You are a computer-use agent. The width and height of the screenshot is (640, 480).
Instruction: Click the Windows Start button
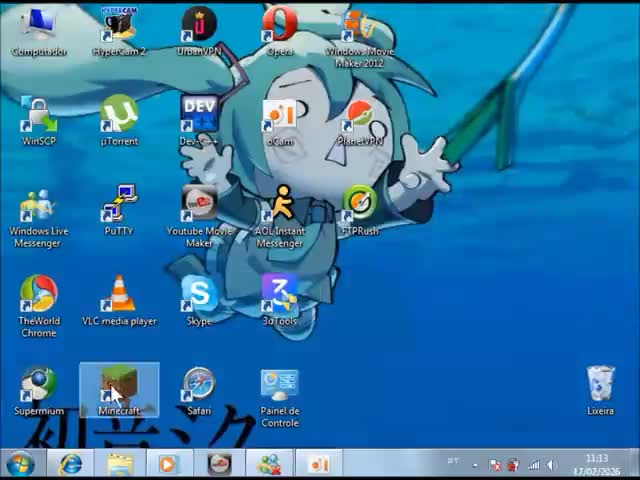(x=19, y=464)
